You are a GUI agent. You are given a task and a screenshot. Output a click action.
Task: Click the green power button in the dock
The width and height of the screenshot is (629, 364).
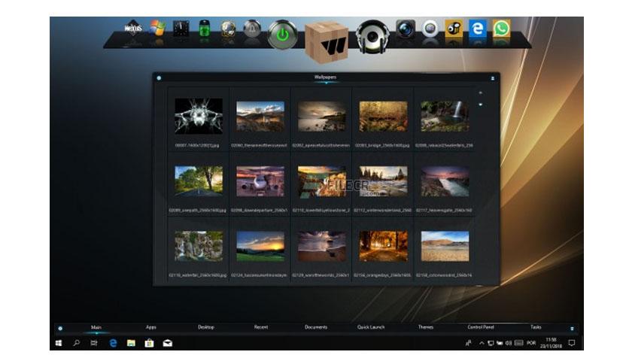point(283,35)
